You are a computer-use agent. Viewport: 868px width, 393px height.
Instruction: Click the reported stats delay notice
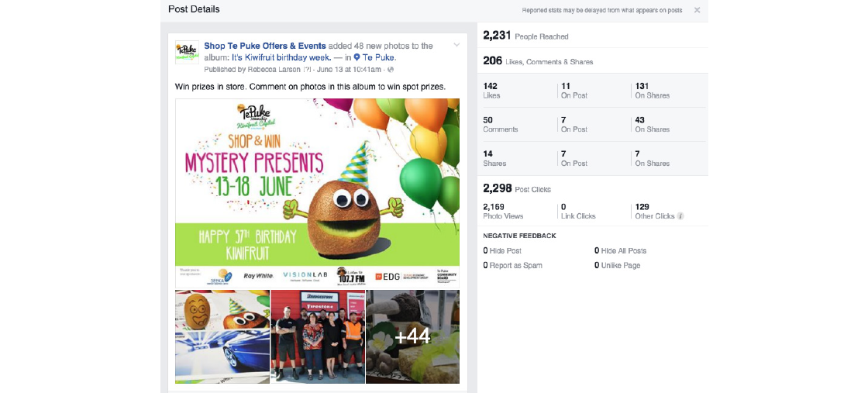(602, 10)
